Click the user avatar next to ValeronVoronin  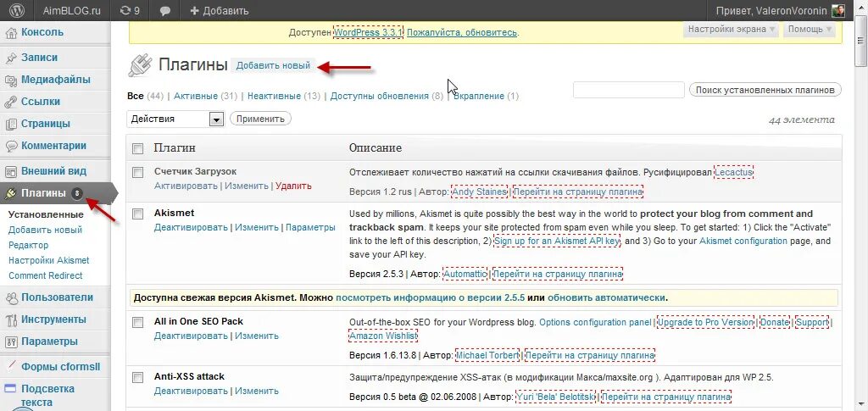[838, 10]
